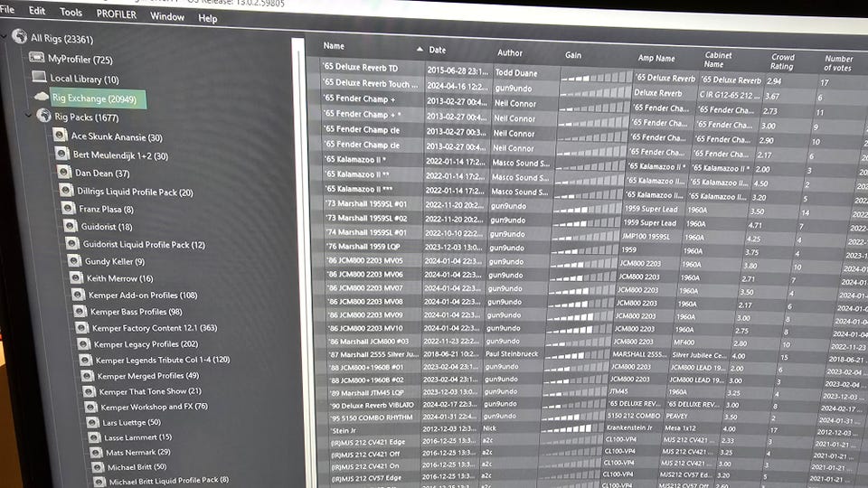Click the Kemper Workshop and FX icon
The image size is (868, 488).
pyautogui.click(x=90, y=408)
